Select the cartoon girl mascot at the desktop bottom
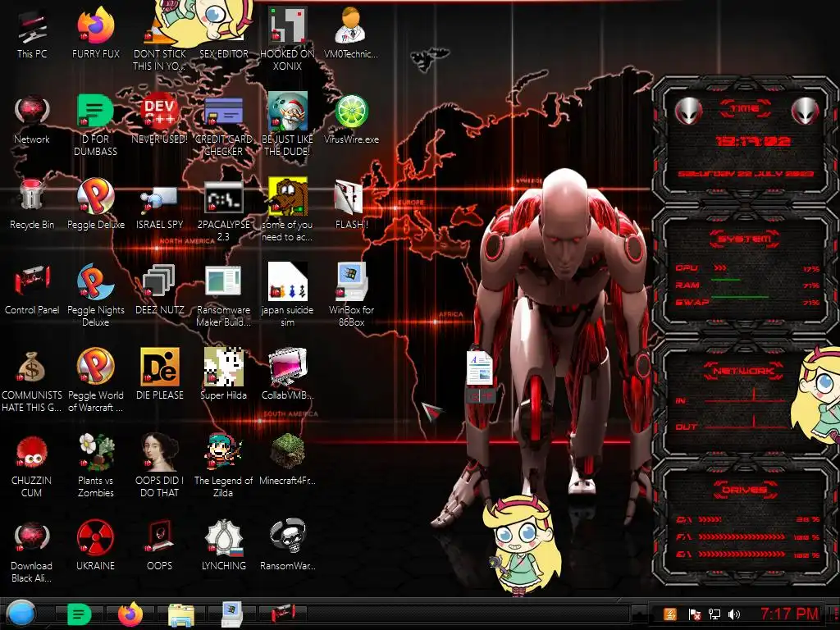The height and width of the screenshot is (630, 840). click(521, 546)
